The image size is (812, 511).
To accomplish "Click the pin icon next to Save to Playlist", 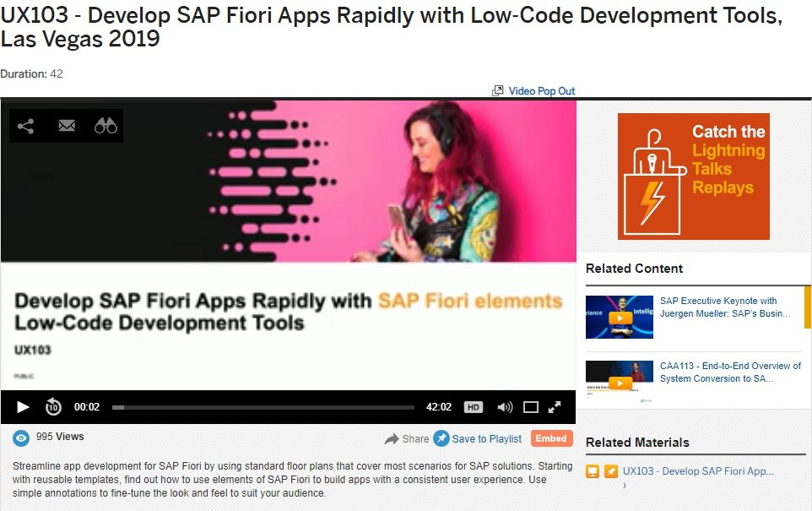I will click(x=441, y=438).
